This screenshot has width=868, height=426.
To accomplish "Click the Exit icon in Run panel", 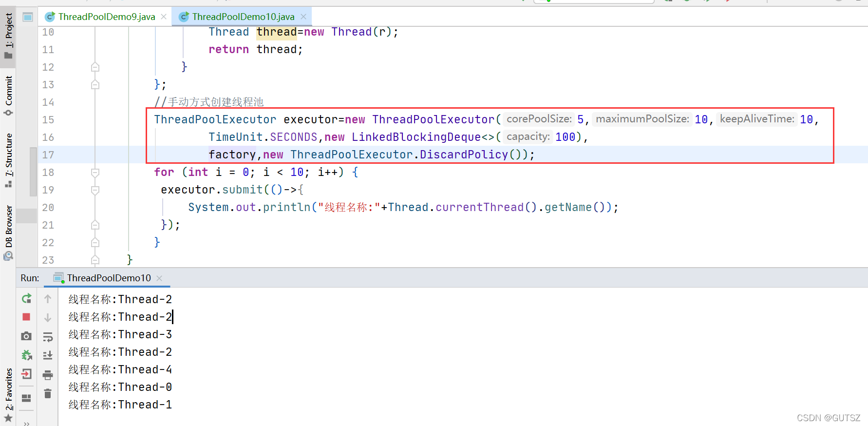I will point(27,374).
